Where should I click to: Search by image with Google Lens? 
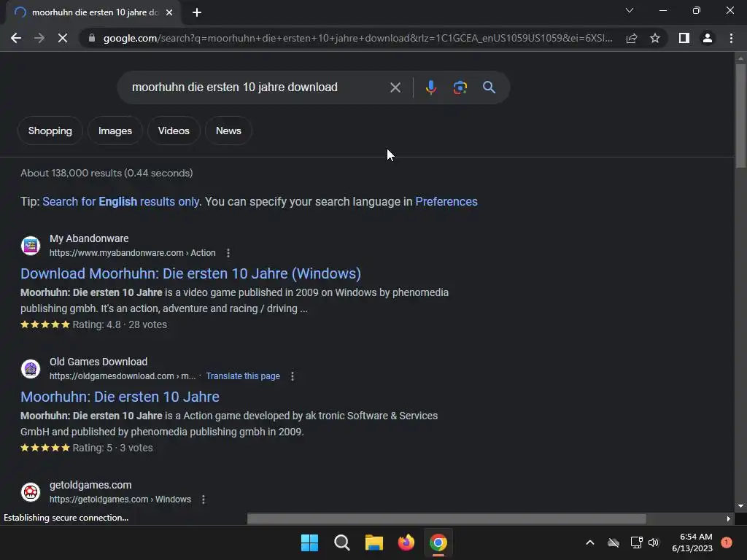tap(460, 87)
